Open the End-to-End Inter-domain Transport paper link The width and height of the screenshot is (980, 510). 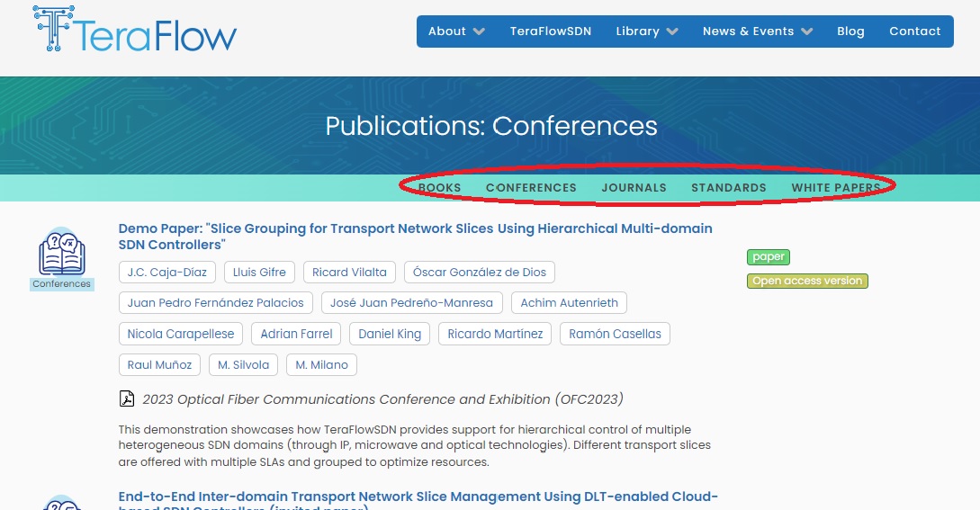(418, 500)
